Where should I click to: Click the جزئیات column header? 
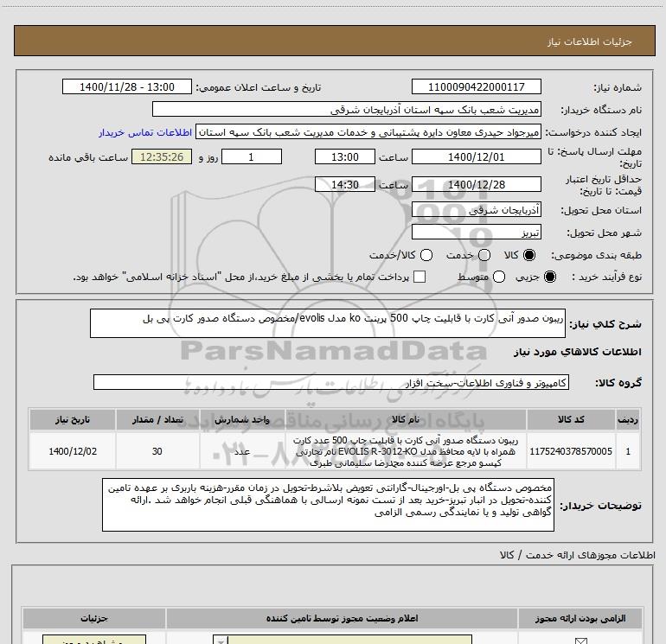94,618
